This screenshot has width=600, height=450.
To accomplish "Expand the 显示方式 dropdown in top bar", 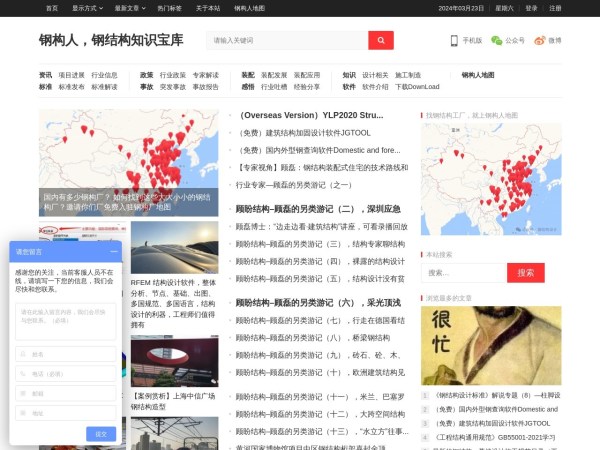I will click(x=88, y=8).
